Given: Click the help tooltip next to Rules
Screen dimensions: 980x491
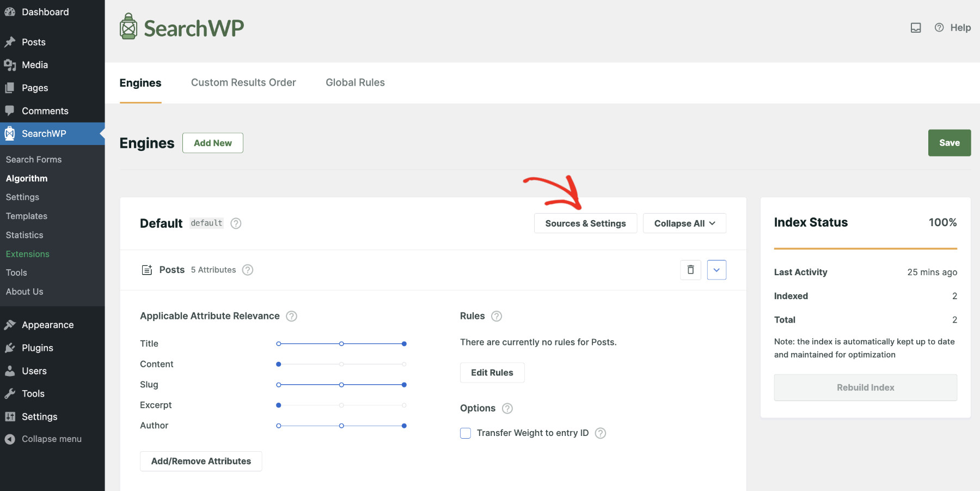Looking at the screenshot, I should pyautogui.click(x=496, y=316).
